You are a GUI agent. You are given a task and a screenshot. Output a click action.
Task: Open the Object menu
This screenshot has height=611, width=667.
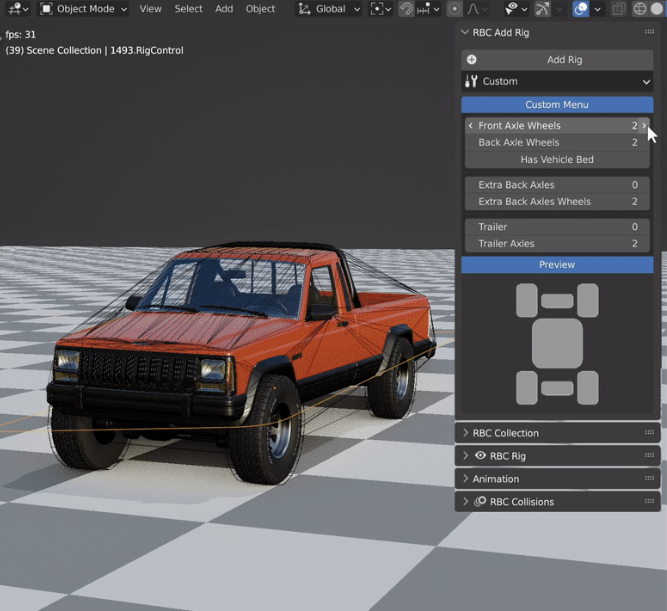tap(260, 9)
